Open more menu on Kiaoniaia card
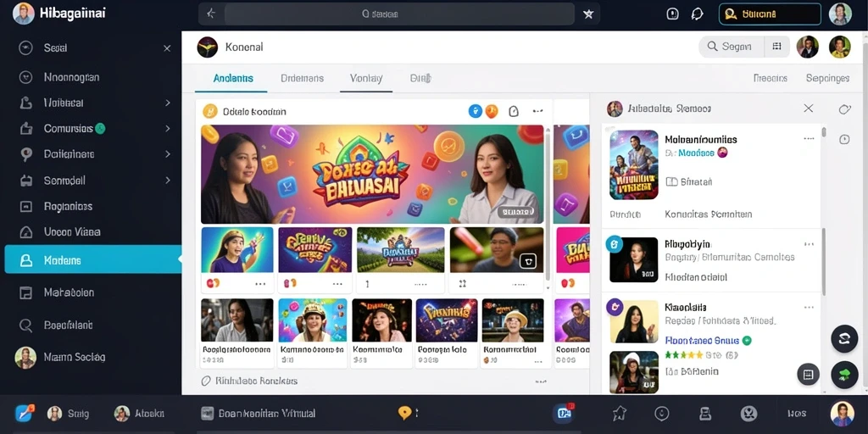Screen dimensions: 868x434 809,307
